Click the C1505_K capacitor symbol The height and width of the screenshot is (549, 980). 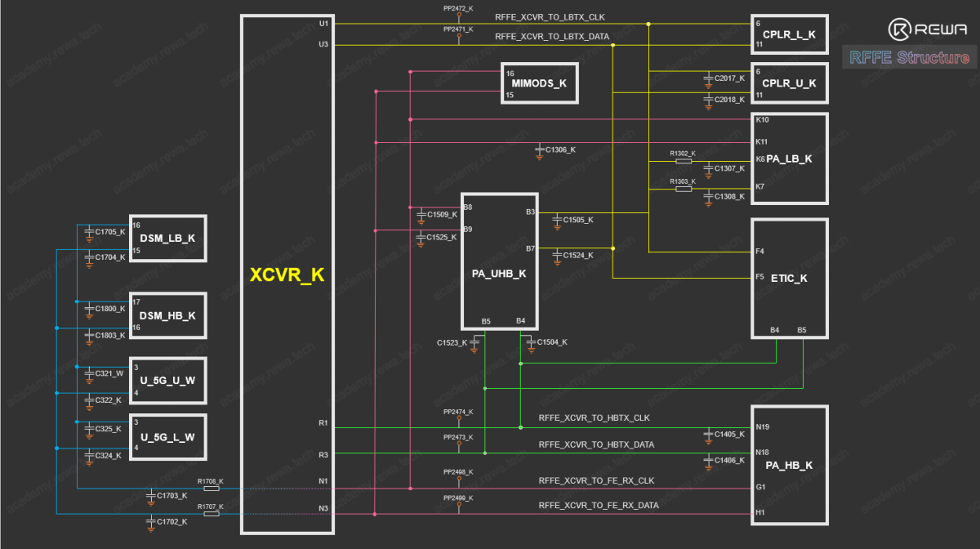[558, 220]
